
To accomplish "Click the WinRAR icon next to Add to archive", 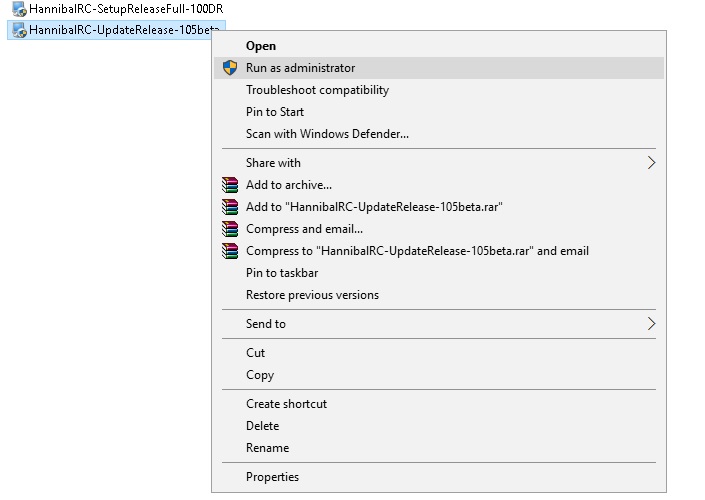I will point(230,185).
